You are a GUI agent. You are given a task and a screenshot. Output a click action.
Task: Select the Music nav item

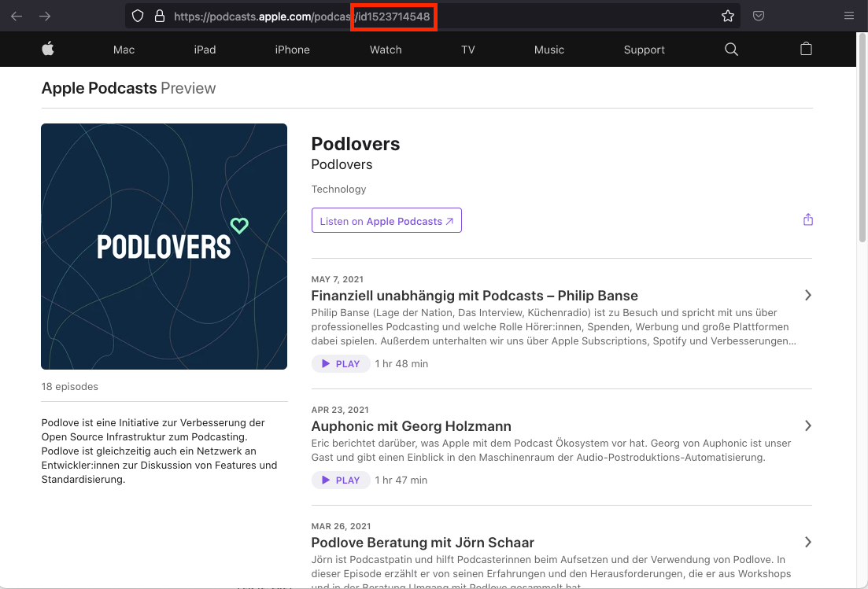tap(549, 50)
